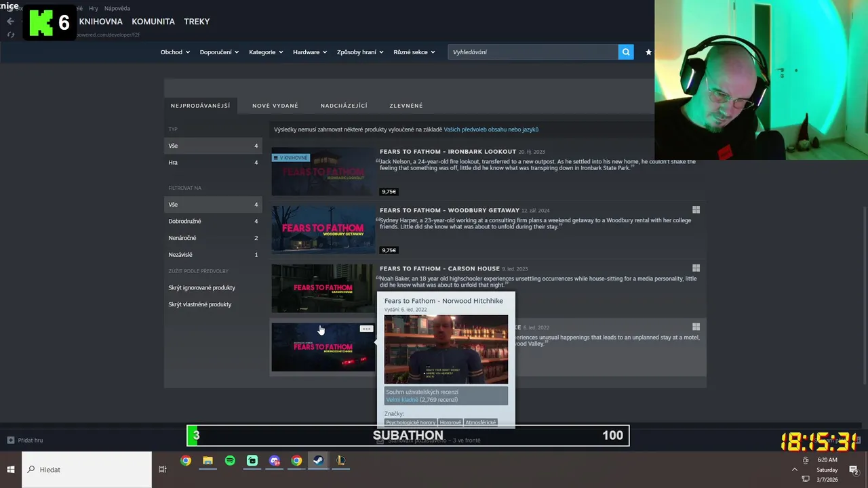
Task: Select Vše under Filtrovat na
Action: tap(213, 205)
